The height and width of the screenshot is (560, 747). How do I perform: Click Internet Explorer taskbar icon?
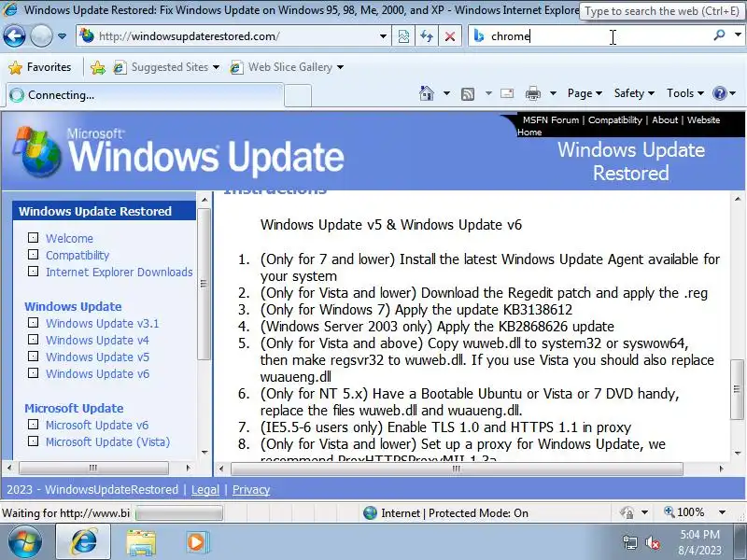point(84,542)
